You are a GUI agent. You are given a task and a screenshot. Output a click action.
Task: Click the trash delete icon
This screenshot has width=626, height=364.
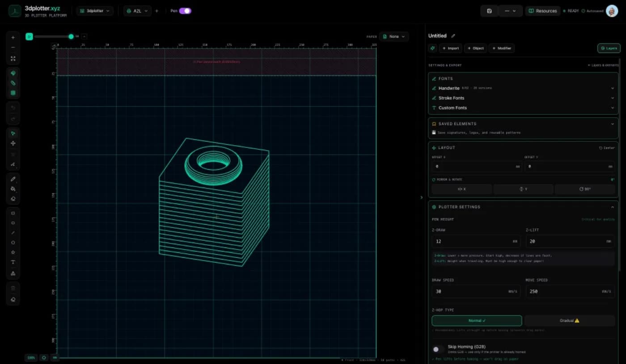(x=13, y=289)
